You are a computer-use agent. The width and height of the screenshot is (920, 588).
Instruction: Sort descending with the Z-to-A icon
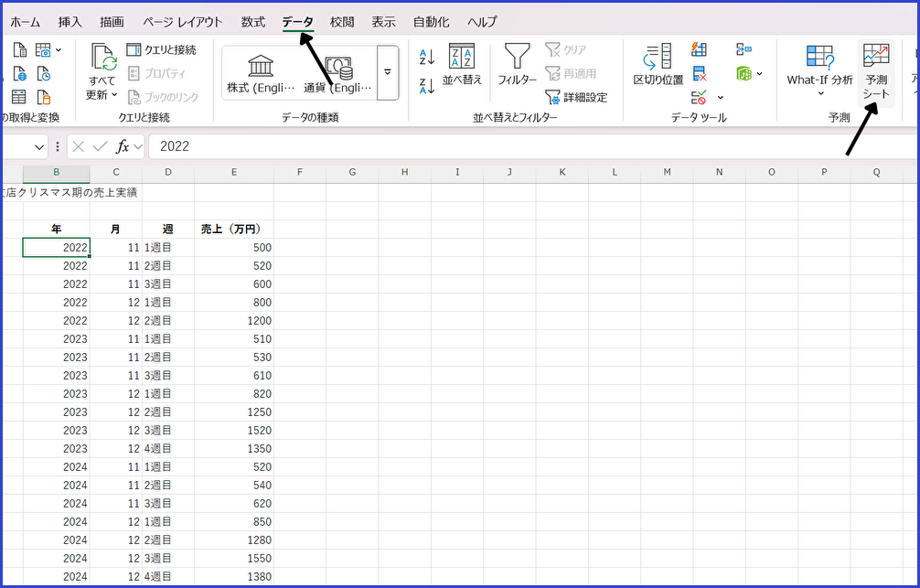[x=427, y=86]
